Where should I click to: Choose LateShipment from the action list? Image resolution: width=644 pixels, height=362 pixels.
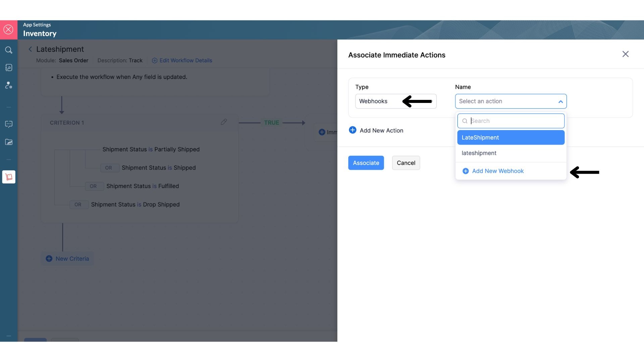[511, 137]
